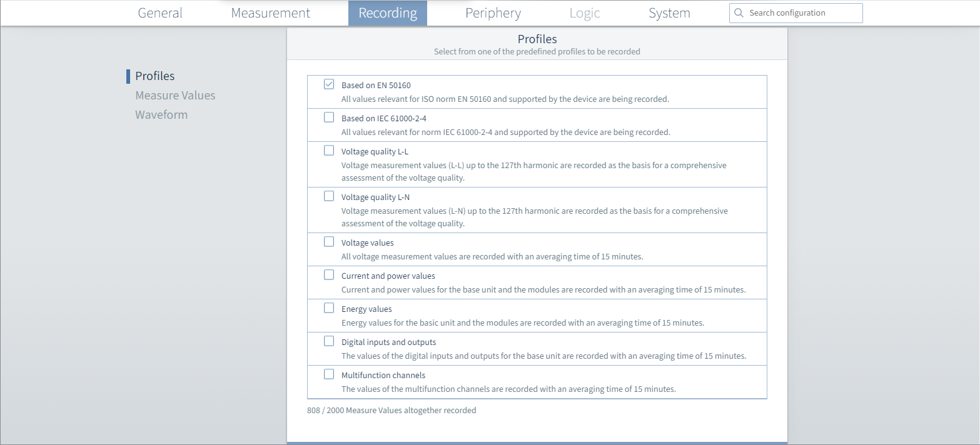Screen dimensions: 980x445
Task: Select Profiles in the sidebar
Action: click(x=154, y=76)
